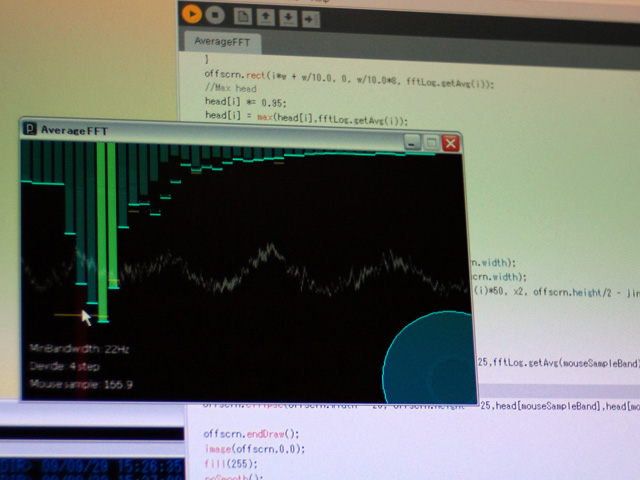The image size is (640, 480).
Task: Open a sketch with the up-arrow icon
Action: [x=266, y=17]
